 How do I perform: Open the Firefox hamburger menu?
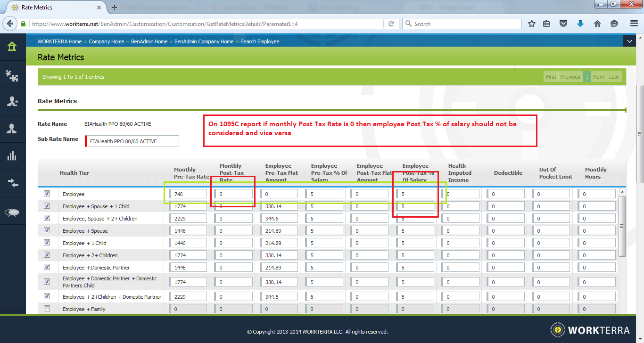pos(634,24)
